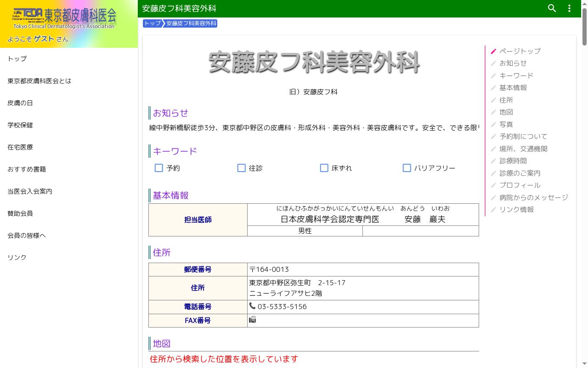Image resolution: width=588 pixels, height=368 pixels.
Task: Check the 往診 keyword checkbox
Action: (x=242, y=168)
